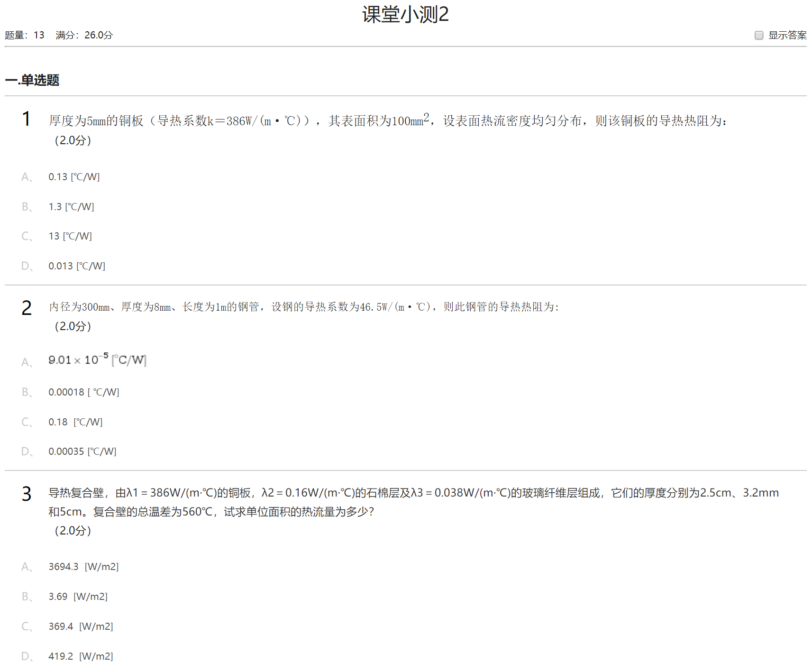This screenshot has width=812, height=672.
Task: Click question 2 text about steel pipe
Action: click(x=303, y=307)
